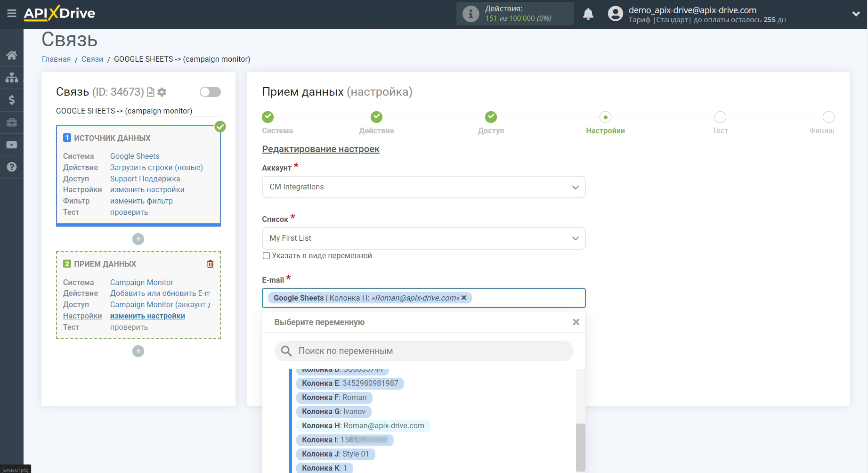Go to the Настройки step
The image size is (868, 473).
tap(605, 117)
